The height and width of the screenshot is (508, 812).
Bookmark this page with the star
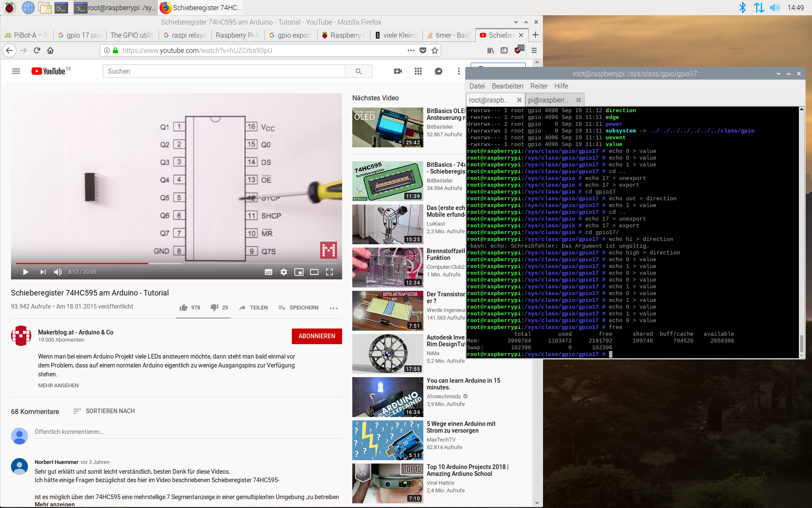point(434,50)
